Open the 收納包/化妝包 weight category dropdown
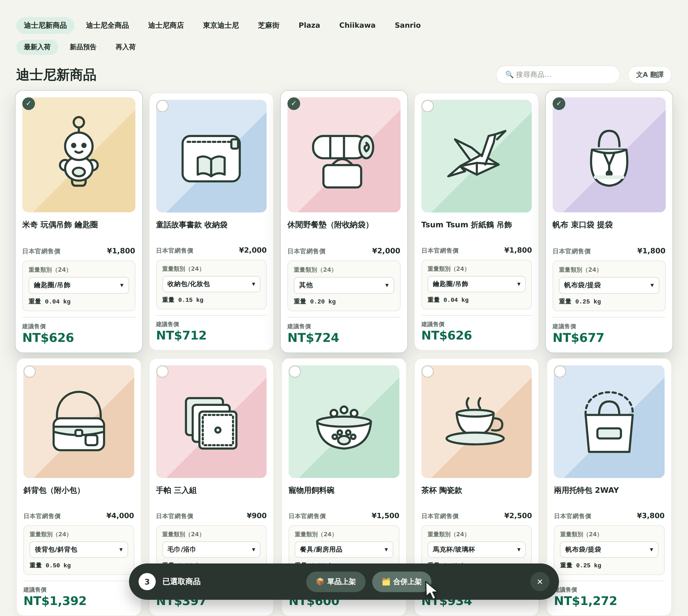 (211, 284)
